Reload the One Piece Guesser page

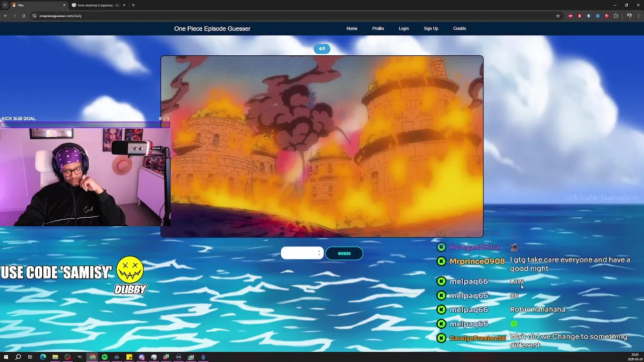point(23,16)
